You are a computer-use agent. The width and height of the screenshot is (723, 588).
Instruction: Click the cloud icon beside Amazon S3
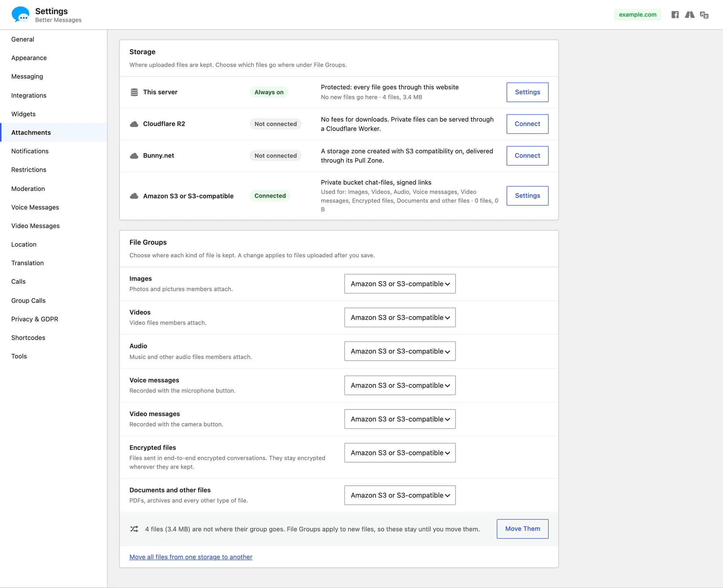click(134, 196)
